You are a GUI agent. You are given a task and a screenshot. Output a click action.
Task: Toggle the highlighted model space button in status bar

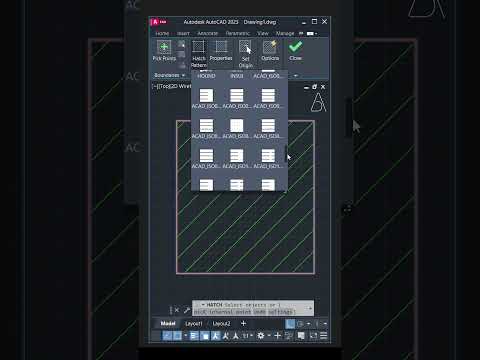coord(290,324)
